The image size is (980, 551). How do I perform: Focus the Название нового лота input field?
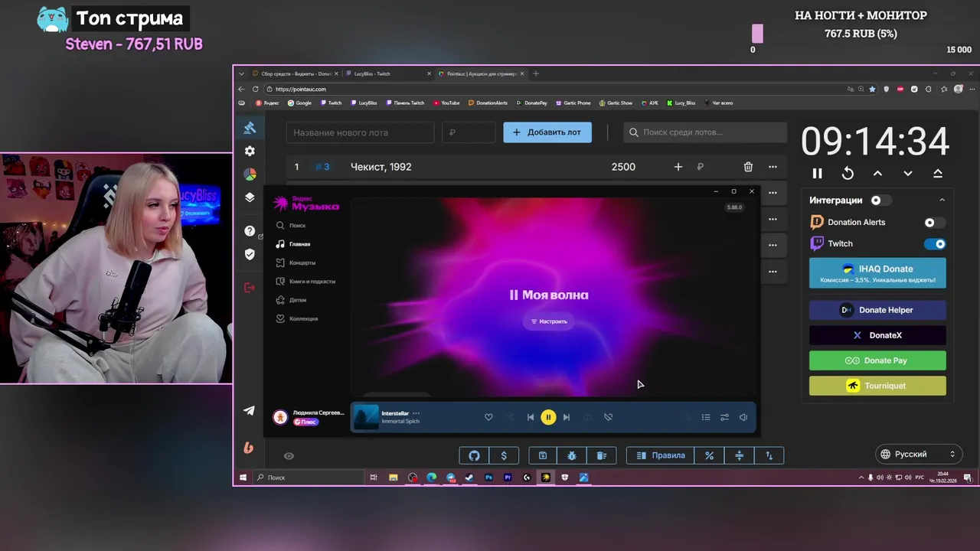point(361,132)
